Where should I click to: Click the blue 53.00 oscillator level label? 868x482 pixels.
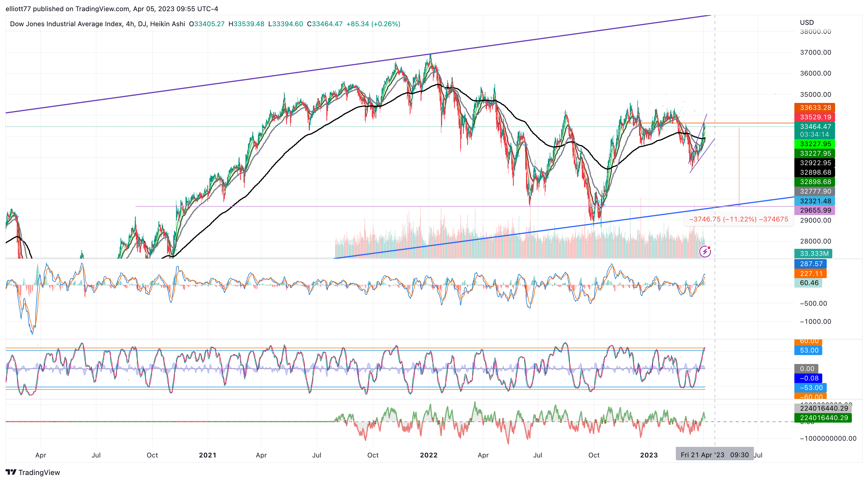808,350
